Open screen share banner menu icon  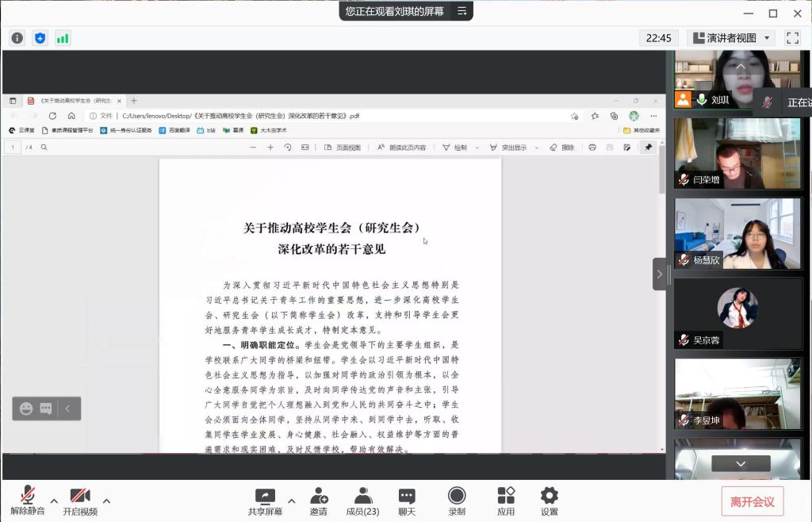[462, 11]
